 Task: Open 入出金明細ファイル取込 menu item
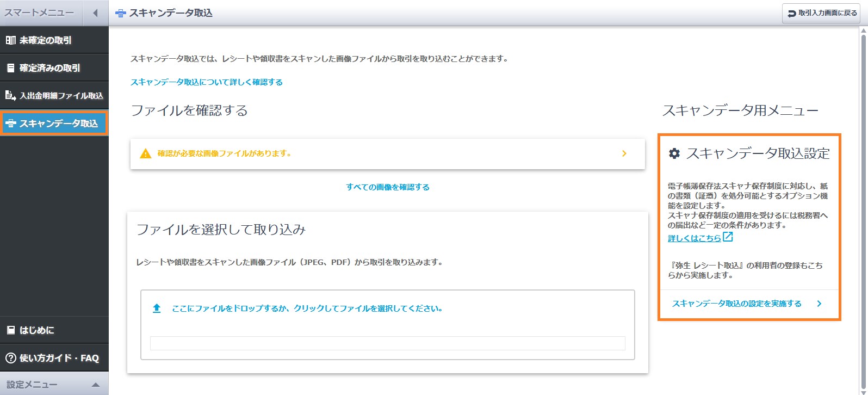coord(54,96)
